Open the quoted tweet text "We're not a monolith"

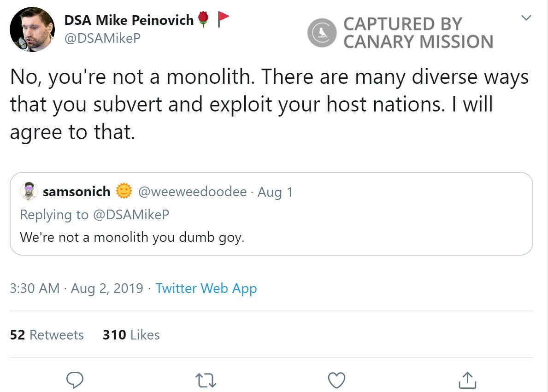[x=132, y=238]
